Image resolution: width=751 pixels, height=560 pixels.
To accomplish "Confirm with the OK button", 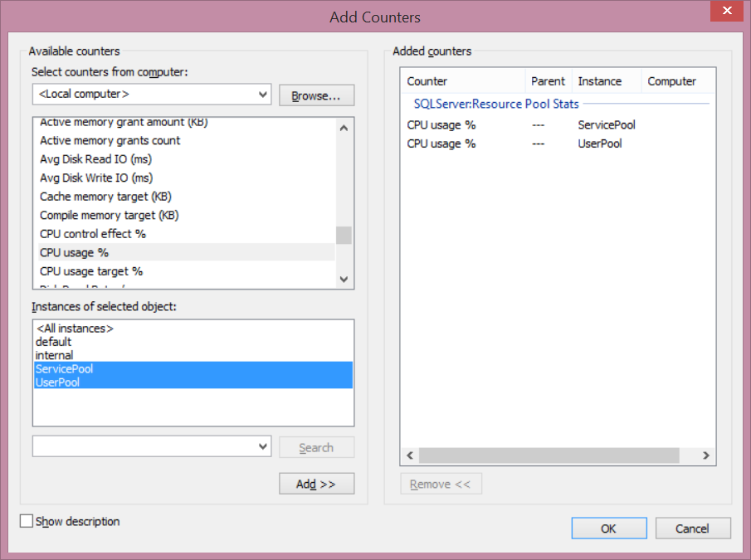I will point(608,528).
